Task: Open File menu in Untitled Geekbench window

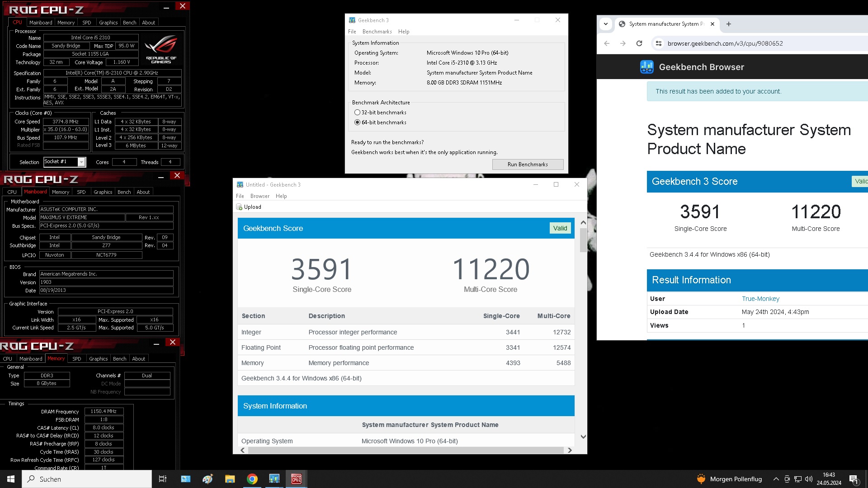Action: point(240,196)
